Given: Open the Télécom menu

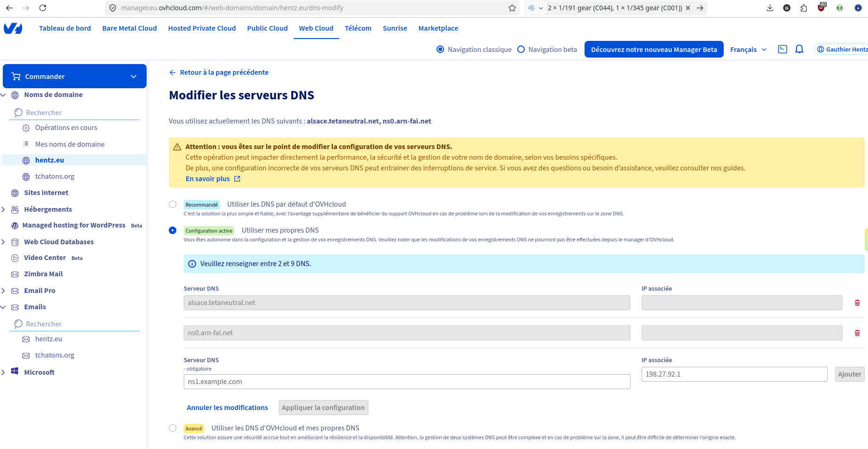Looking at the screenshot, I should pyautogui.click(x=358, y=28).
